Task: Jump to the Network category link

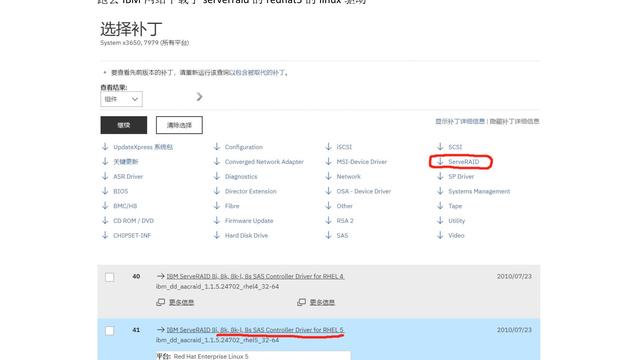Action: click(349, 176)
